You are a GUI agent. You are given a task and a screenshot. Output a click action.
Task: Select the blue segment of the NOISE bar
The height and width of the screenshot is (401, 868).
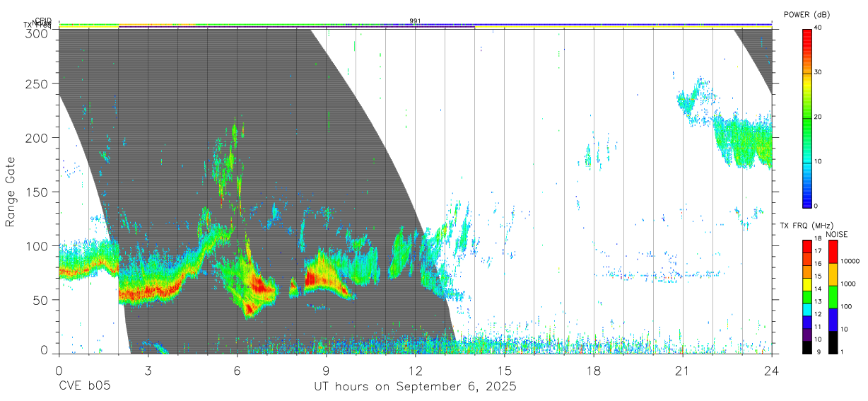(833, 320)
